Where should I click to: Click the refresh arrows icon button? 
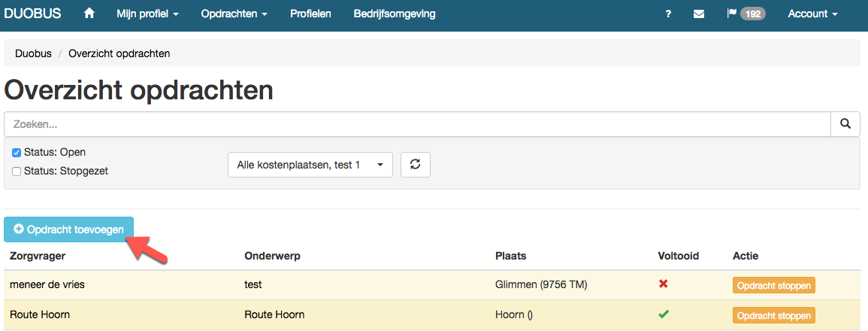tap(415, 165)
